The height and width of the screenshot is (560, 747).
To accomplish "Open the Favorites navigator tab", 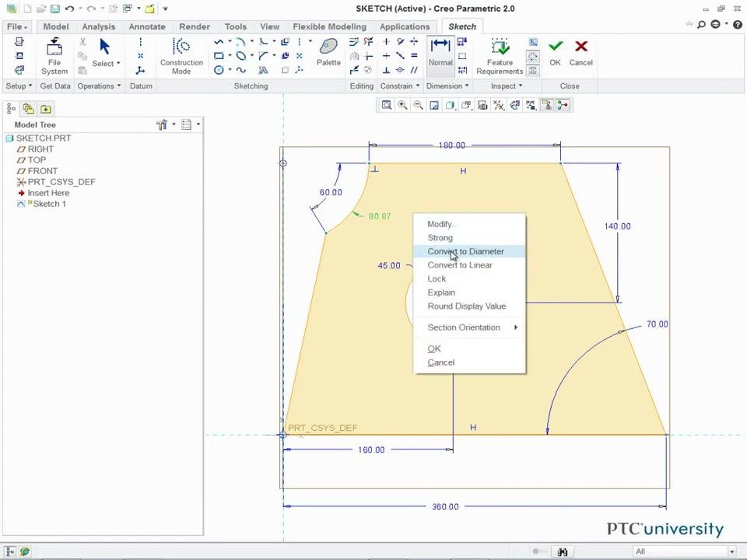I will [x=46, y=109].
